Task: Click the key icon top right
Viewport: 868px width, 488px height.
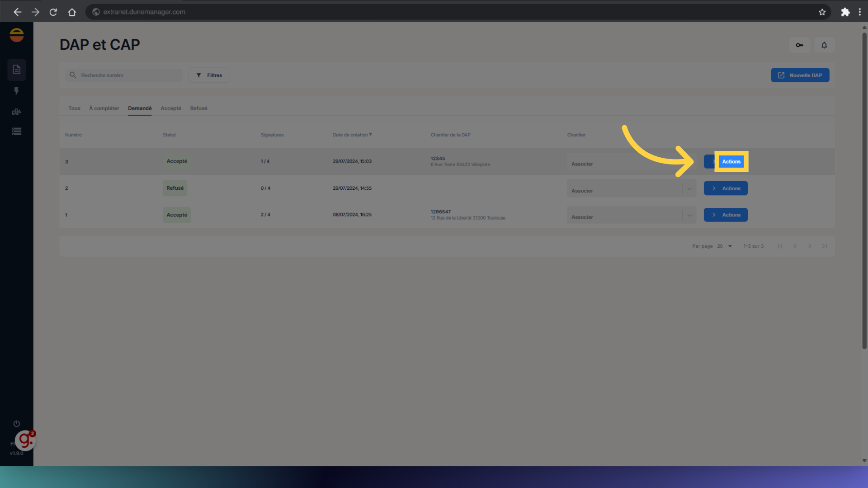Action: (799, 45)
